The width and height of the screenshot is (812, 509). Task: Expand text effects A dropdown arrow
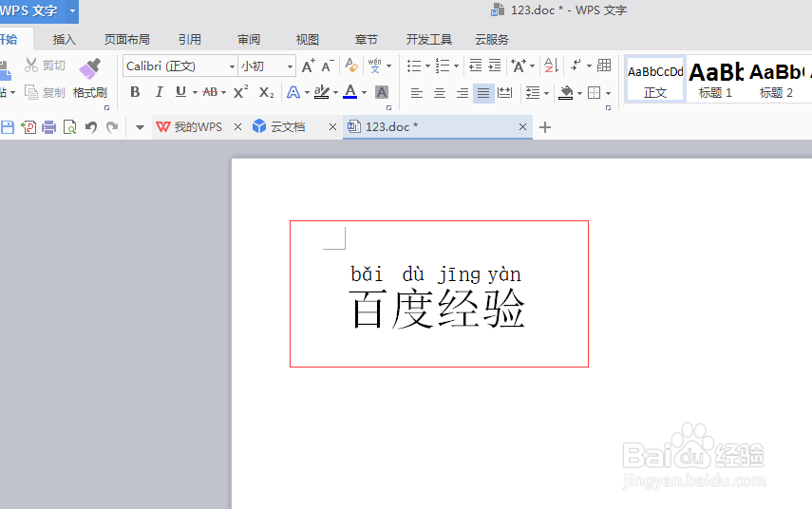point(307,93)
